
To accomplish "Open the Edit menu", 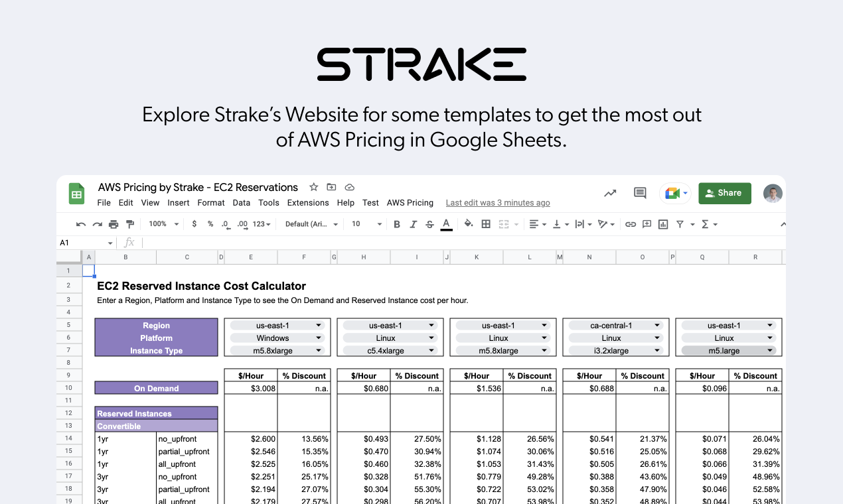I will pyautogui.click(x=126, y=203).
